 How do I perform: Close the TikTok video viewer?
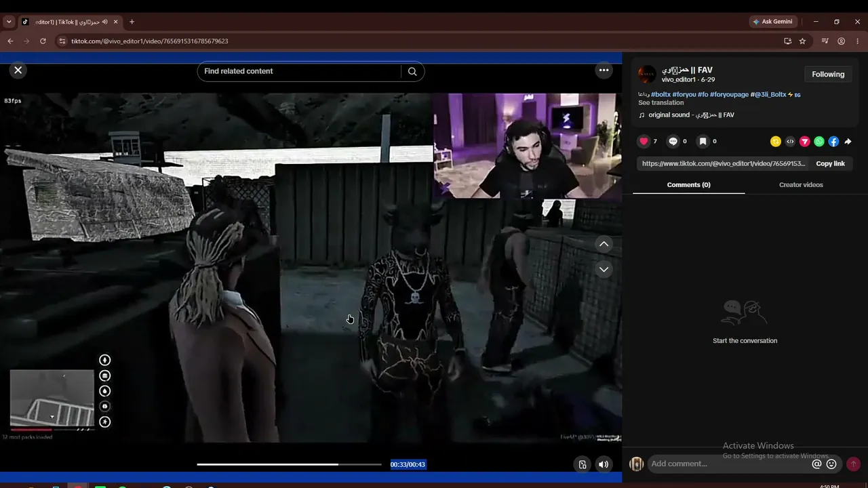18,70
